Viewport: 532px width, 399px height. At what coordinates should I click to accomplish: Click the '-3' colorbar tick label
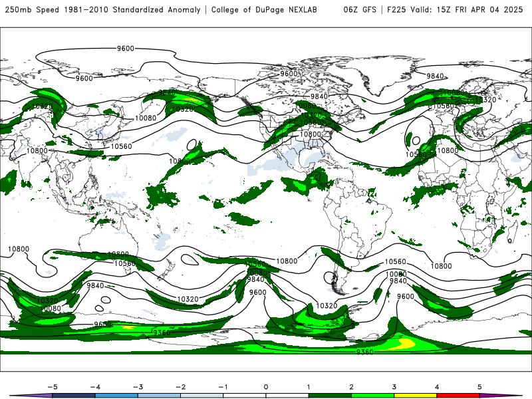[138, 387]
